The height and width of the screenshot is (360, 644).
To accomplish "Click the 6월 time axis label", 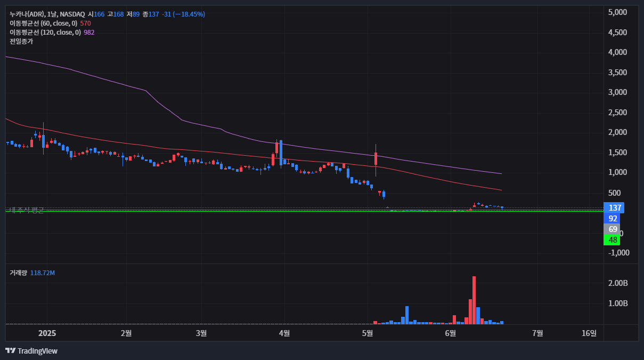I will [450, 333].
